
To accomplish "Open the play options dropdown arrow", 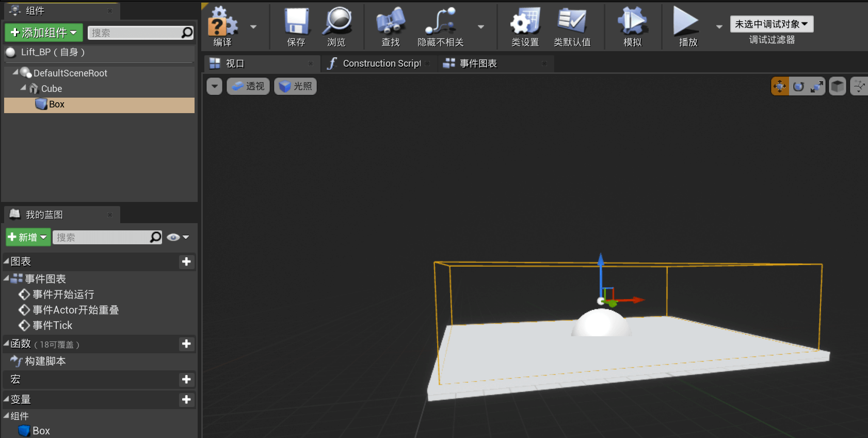I will tap(719, 27).
